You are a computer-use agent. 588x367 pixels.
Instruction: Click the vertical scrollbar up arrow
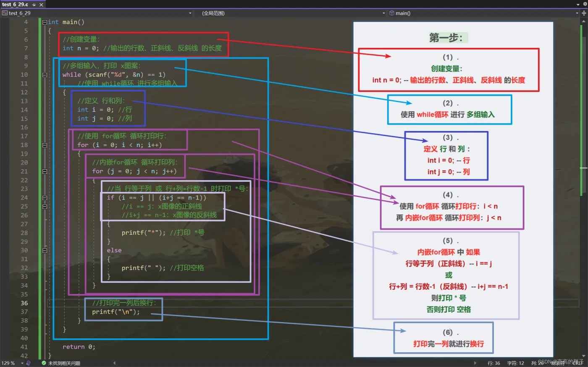pyautogui.click(x=584, y=21)
